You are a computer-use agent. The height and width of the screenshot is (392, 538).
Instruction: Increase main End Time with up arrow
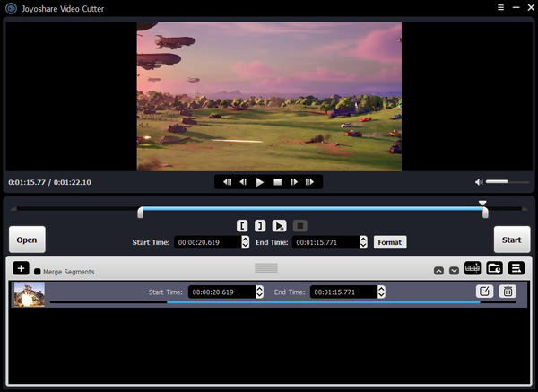tap(363, 239)
